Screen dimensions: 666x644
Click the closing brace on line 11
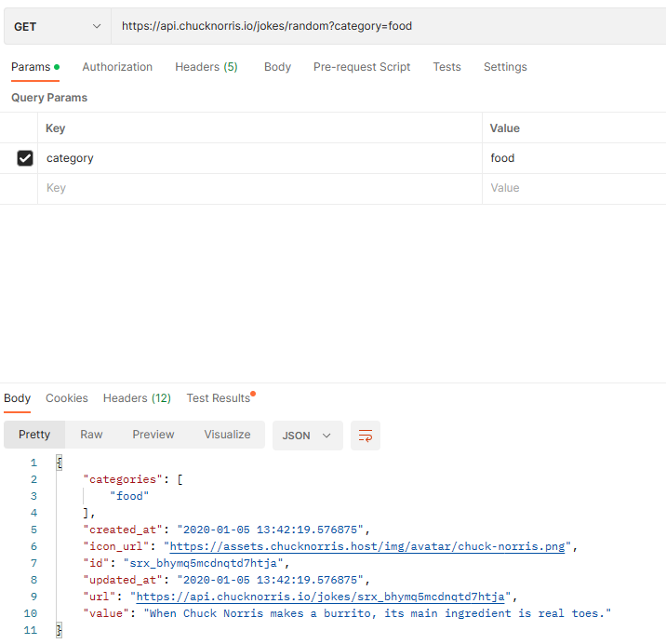pyautogui.click(x=60, y=630)
